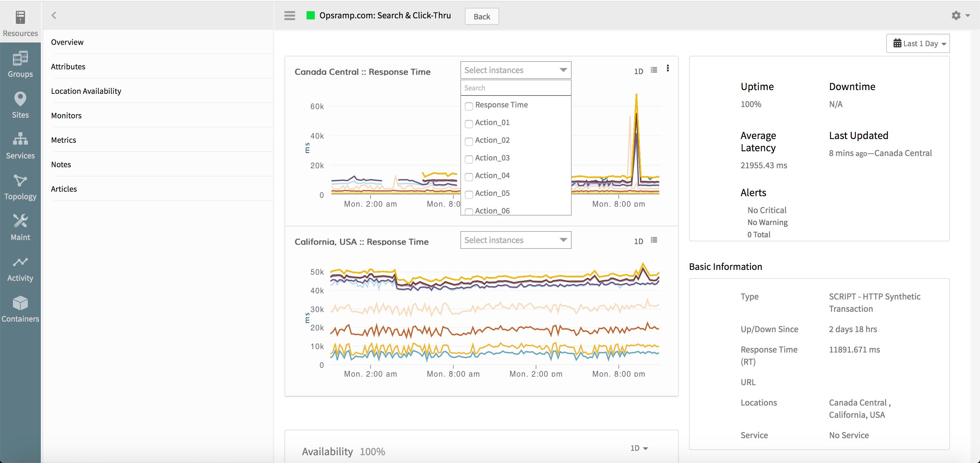Open the Location Availability section

click(86, 91)
